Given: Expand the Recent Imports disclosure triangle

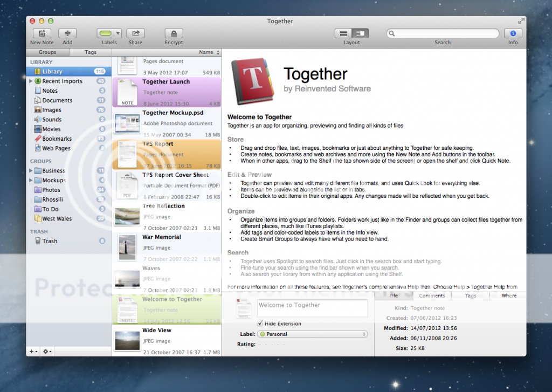Looking at the screenshot, I should click(x=31, y=81).
